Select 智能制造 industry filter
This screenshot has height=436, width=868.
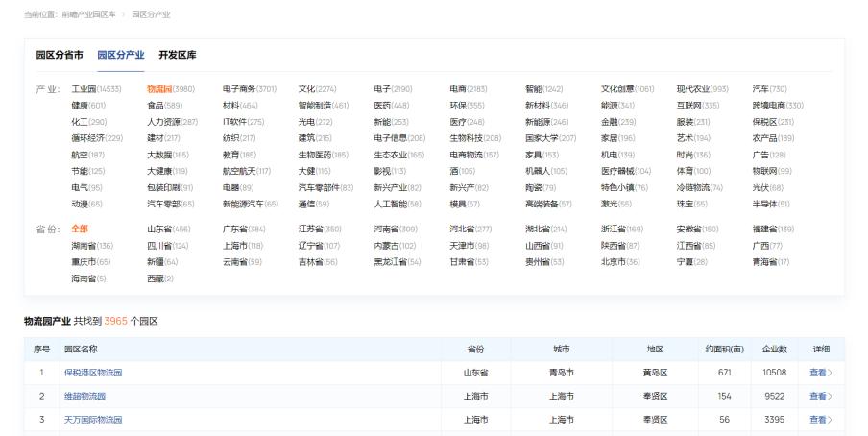[324, 106]
